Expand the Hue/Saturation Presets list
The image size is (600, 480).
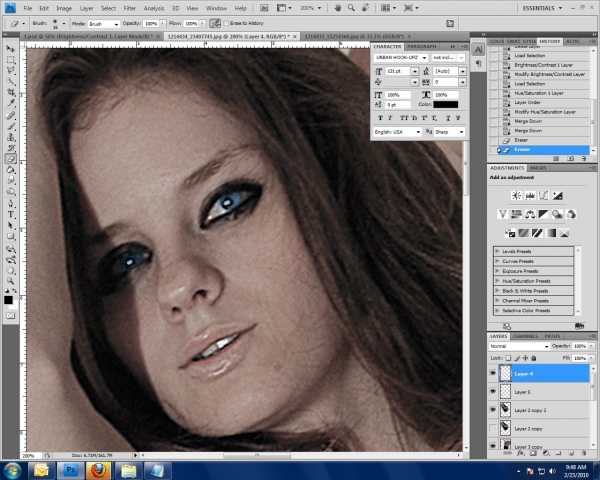point(497,281)
